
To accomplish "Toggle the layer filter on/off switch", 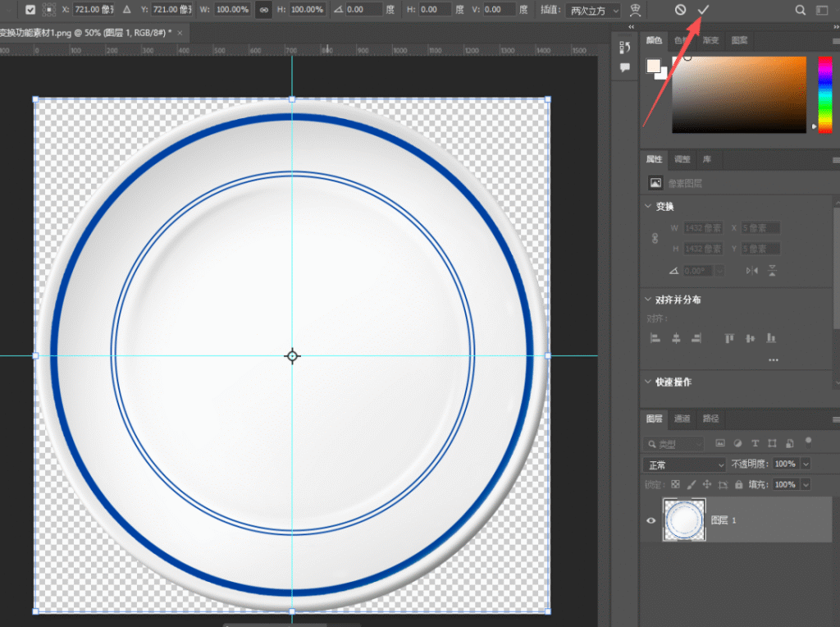I will click(808, 442).
